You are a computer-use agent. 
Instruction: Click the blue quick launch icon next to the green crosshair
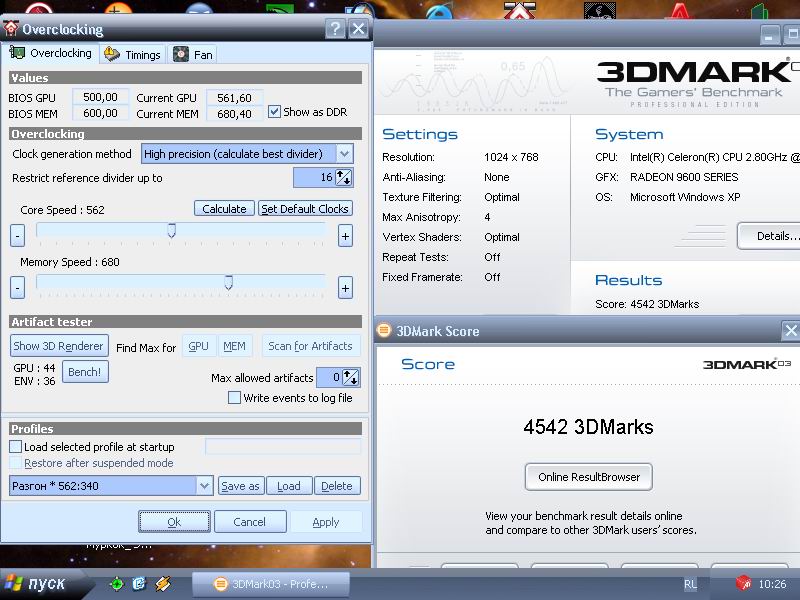139,584
